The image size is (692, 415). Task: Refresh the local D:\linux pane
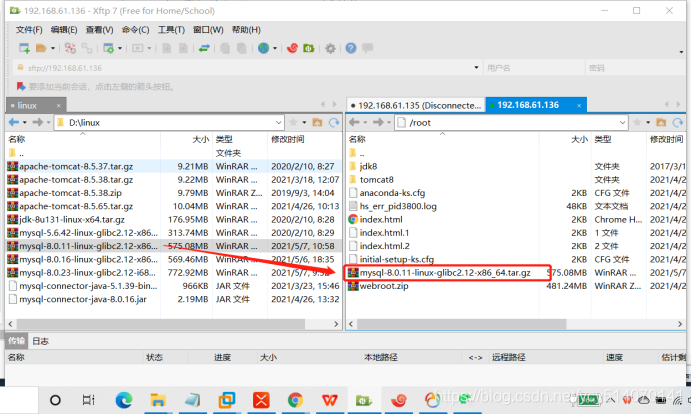(x=334, y=122)
